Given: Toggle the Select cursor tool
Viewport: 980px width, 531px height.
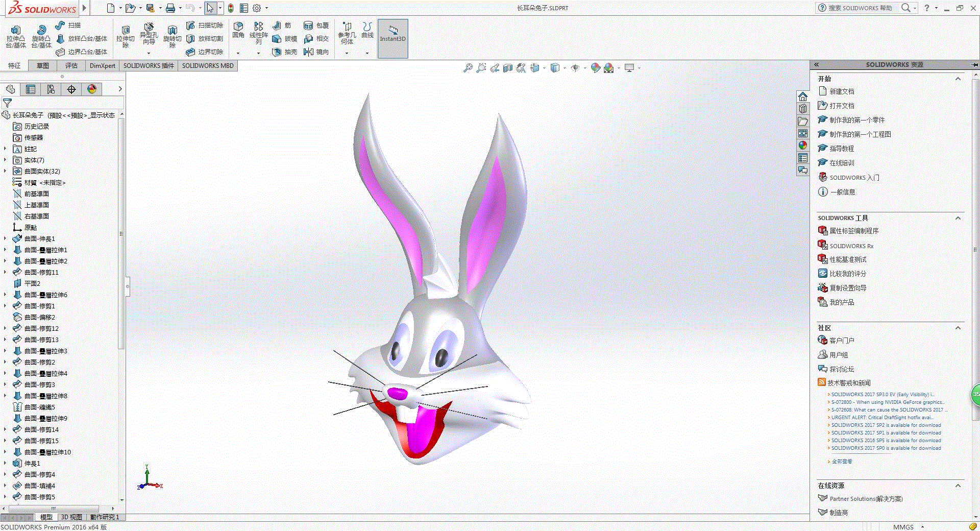Looking at the screenshot, I should (x=210, y=8).
